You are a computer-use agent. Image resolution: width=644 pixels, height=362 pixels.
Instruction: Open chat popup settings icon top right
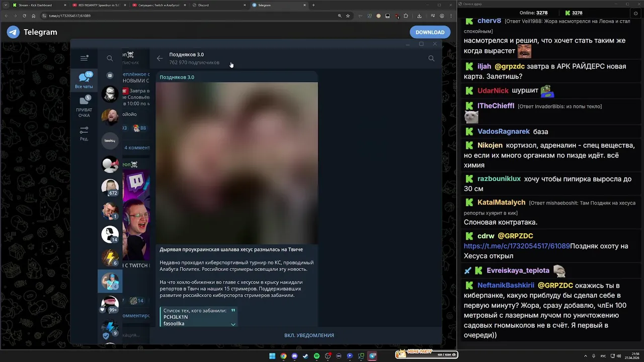pos(636,13)
